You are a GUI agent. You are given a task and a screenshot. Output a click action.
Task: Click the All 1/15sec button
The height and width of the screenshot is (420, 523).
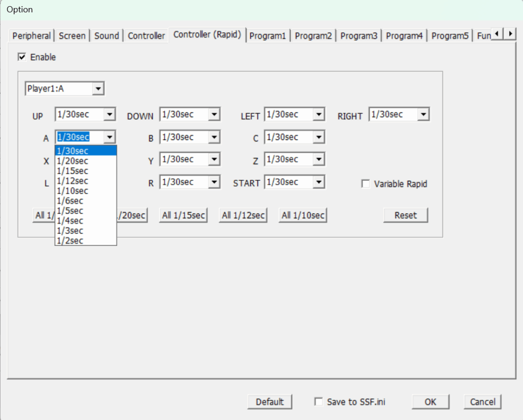pos(183,215)
